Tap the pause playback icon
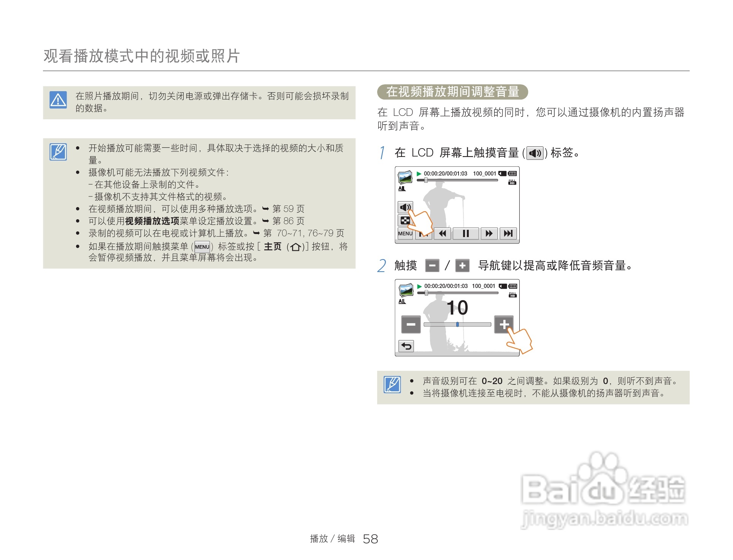Viewport: 733px width, 560px height. pyautogui.click(x=465, y=234)
